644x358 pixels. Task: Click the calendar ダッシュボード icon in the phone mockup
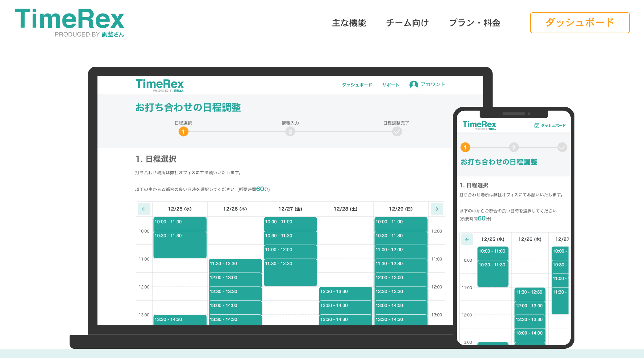(x=537, y=125)
